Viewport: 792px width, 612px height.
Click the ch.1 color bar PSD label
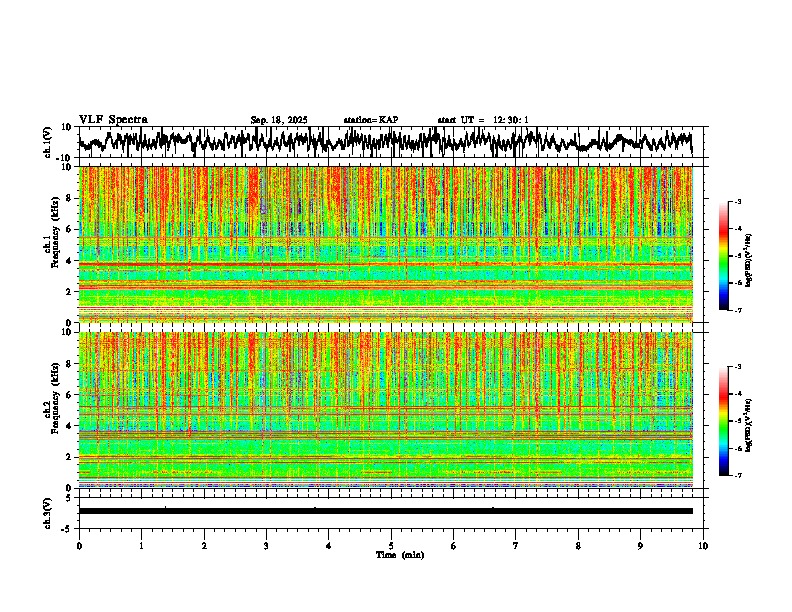coord(749,261)
